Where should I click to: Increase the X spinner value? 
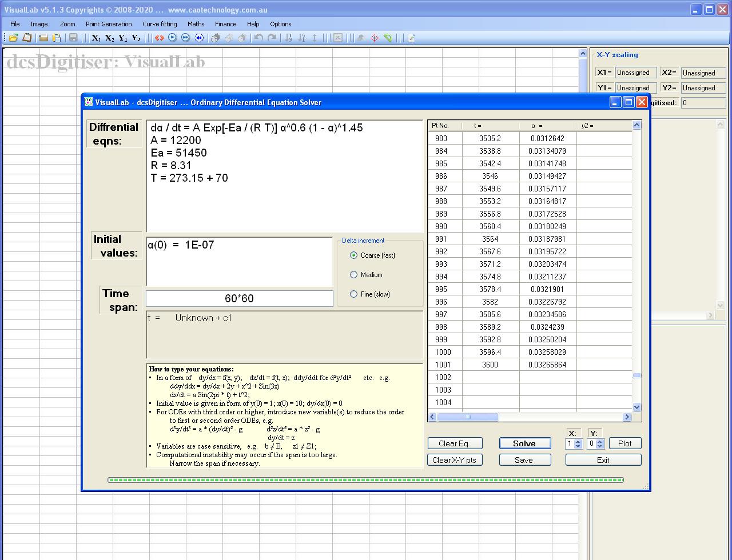[x=578, y=441]
